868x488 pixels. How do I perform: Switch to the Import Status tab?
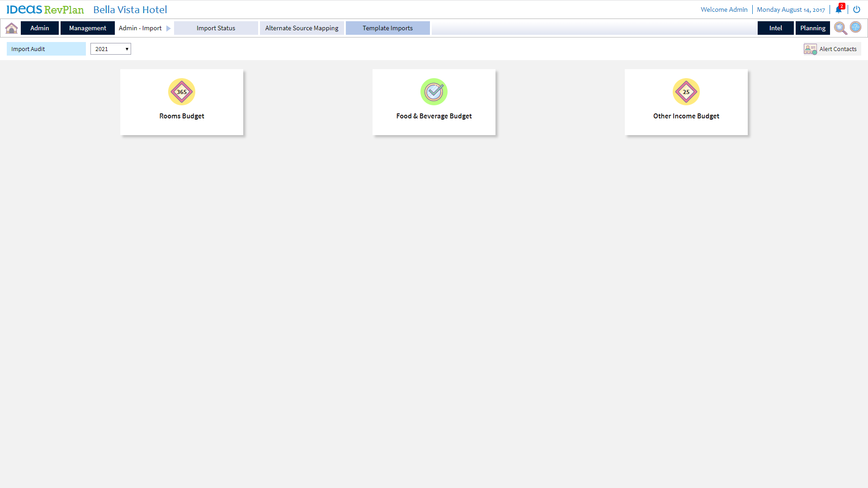coord(216,28)
